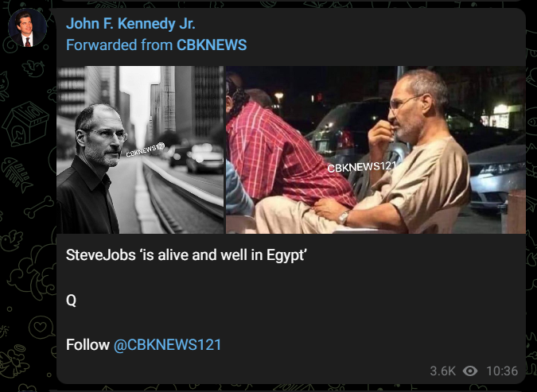537x392 pixels.
Task: Click CBKNEWS121 watermark on black-and-white photo
Action: coord(146,149)
